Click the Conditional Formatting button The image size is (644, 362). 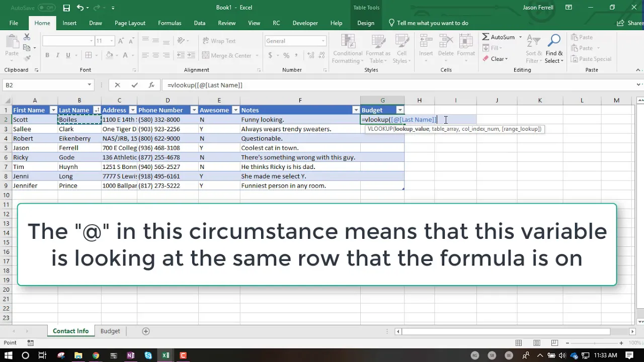coord(348,49)
